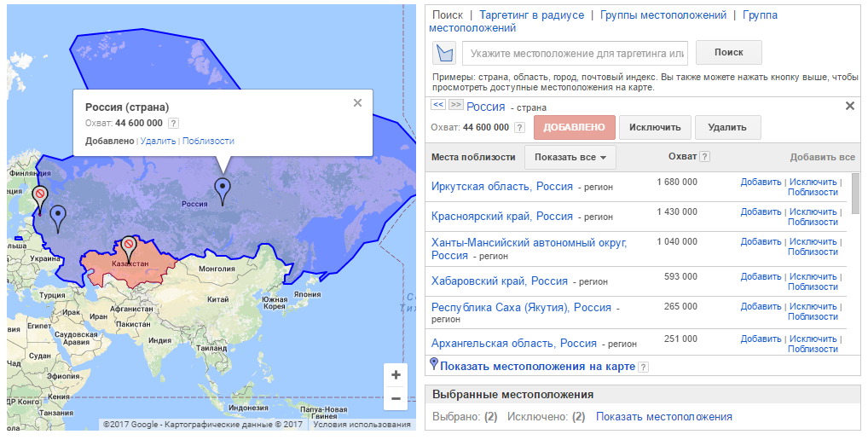The width and height of the screenshot is (868, 440).
Task: Close the Россия location details panel
Action: [849, 106]
